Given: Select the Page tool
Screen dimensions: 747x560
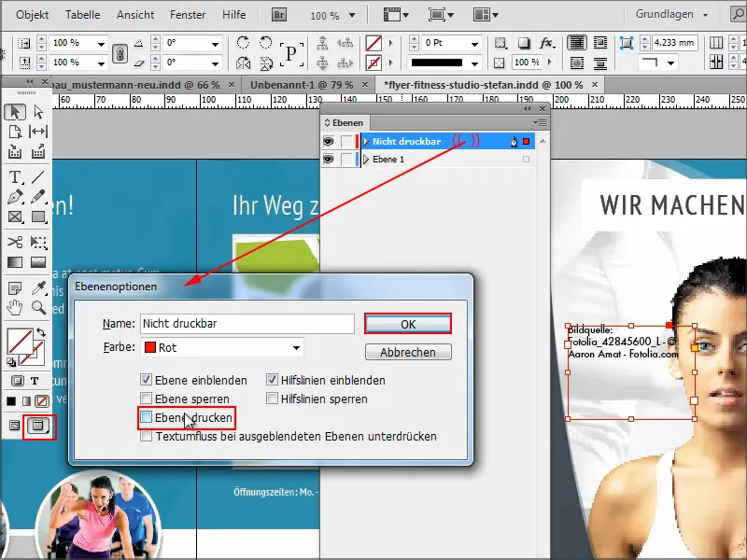Looking at the screenshot, I should point(15,132).
